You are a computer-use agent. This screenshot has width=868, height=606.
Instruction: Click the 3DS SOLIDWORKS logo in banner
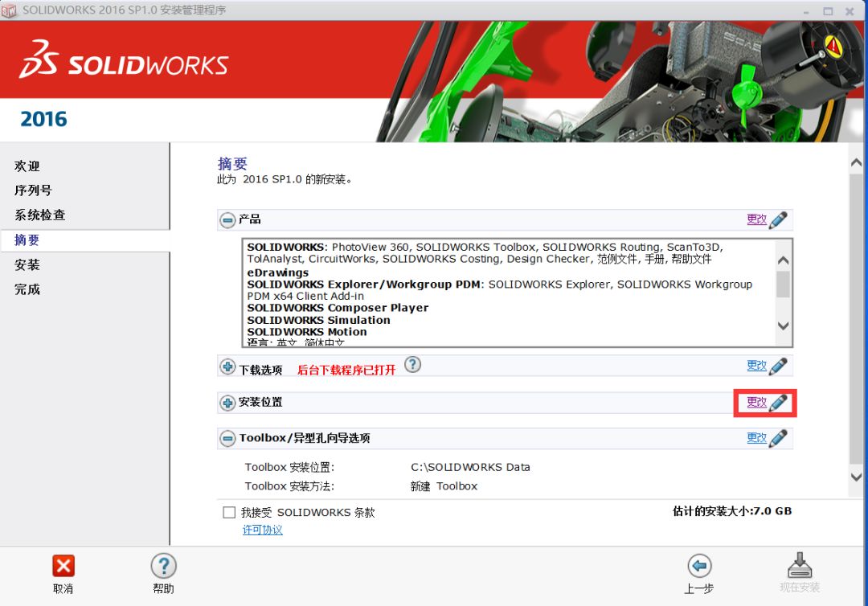(124, 59)
